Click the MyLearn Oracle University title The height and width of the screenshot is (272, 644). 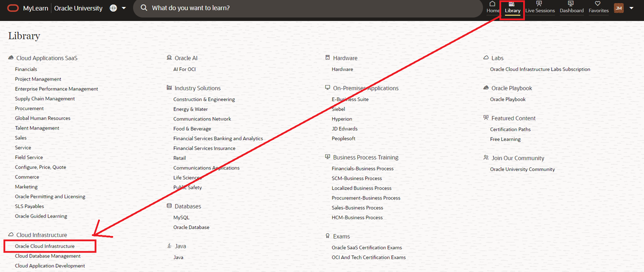pyautogui.click(x=63, y=9)
